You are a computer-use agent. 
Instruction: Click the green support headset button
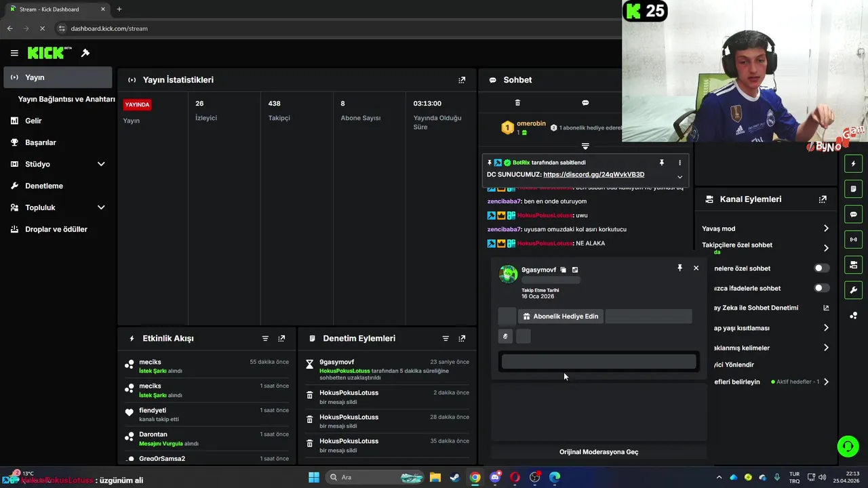(848, 446)
